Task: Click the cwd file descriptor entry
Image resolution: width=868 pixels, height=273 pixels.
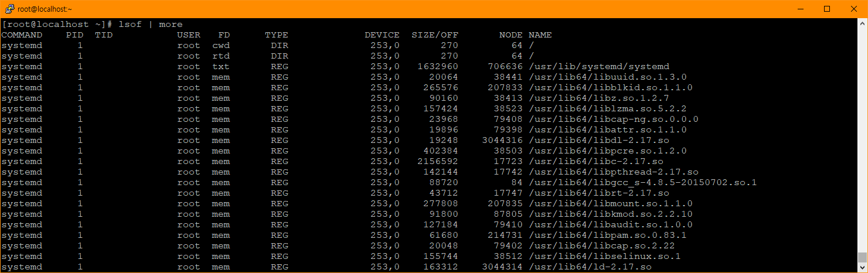Action: 221,45
